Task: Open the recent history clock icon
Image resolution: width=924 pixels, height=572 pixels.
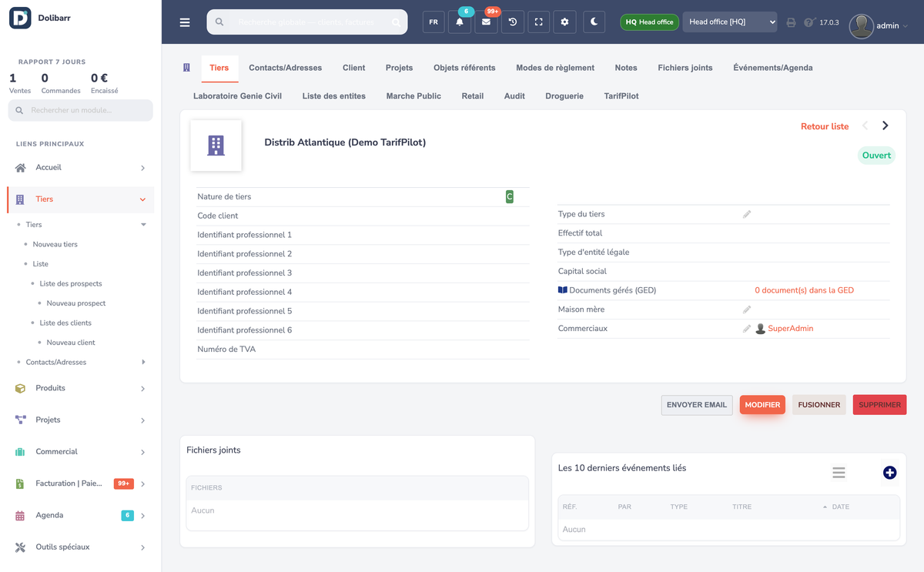Action: 512,22
